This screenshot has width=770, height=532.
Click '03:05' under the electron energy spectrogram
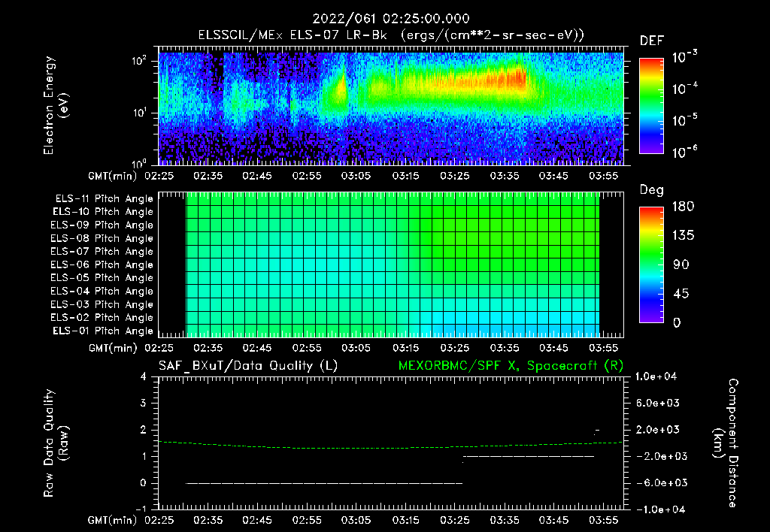(x=356, y=176)
